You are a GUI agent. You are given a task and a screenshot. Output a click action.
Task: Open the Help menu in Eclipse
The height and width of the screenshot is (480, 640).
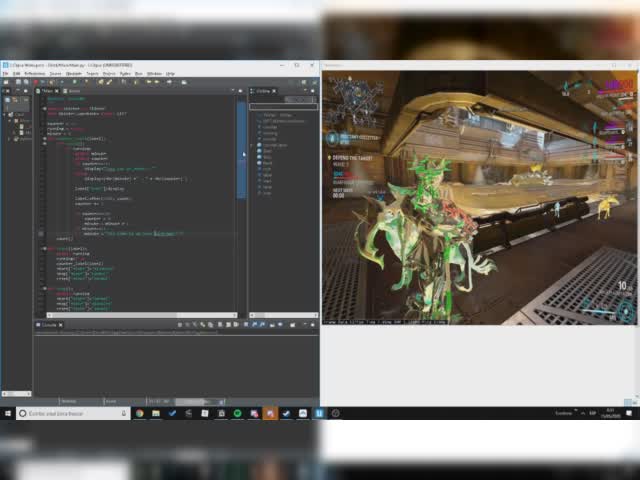(x=171, y=74)
